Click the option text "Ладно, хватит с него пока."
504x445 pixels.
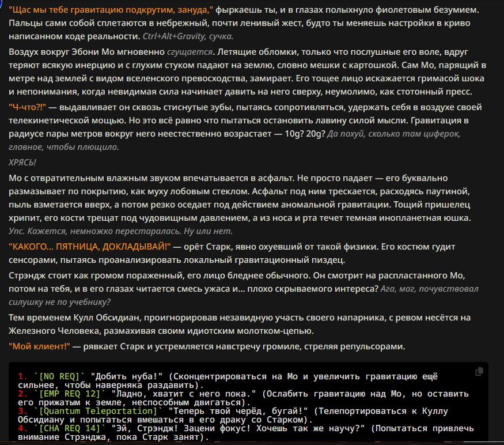click(x=184, y=394)
